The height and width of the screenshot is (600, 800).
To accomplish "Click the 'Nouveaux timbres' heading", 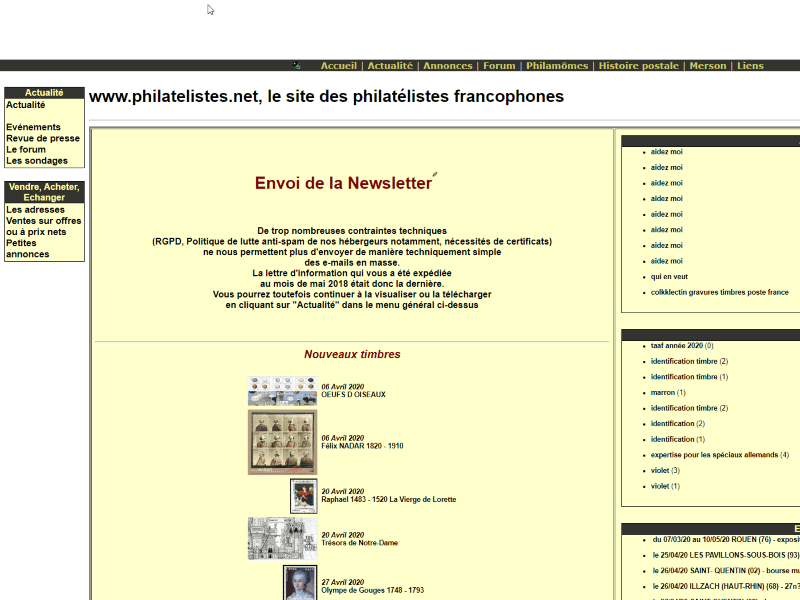I will [352, 355].
